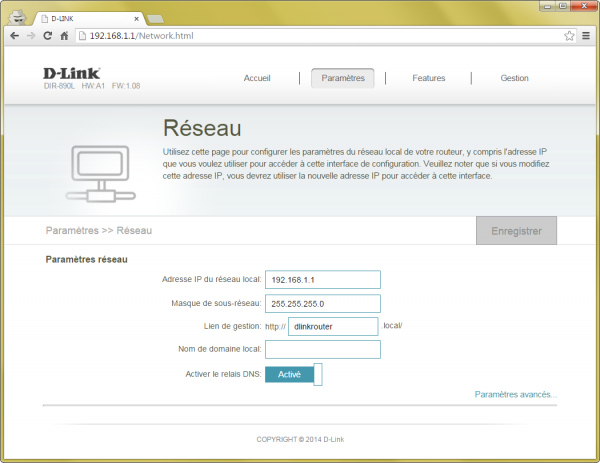Image resolution: width=600 pixels, height=463 pixels.
Task: Edit the subnet mask field
Action: coord(324,303)
